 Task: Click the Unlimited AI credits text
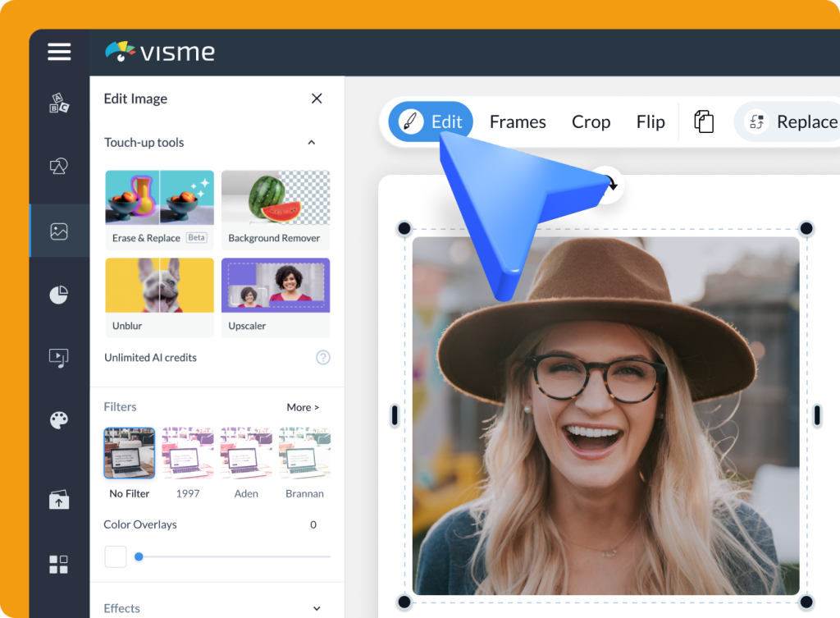[x=151, y=358]
